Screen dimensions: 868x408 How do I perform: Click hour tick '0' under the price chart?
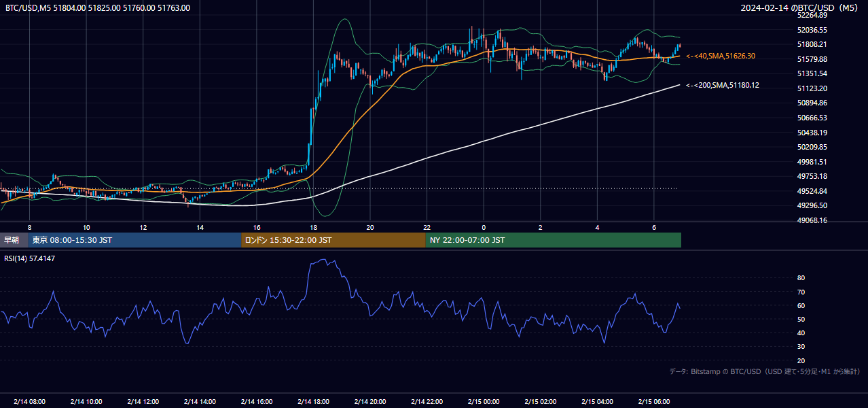(x=484, y=227)
